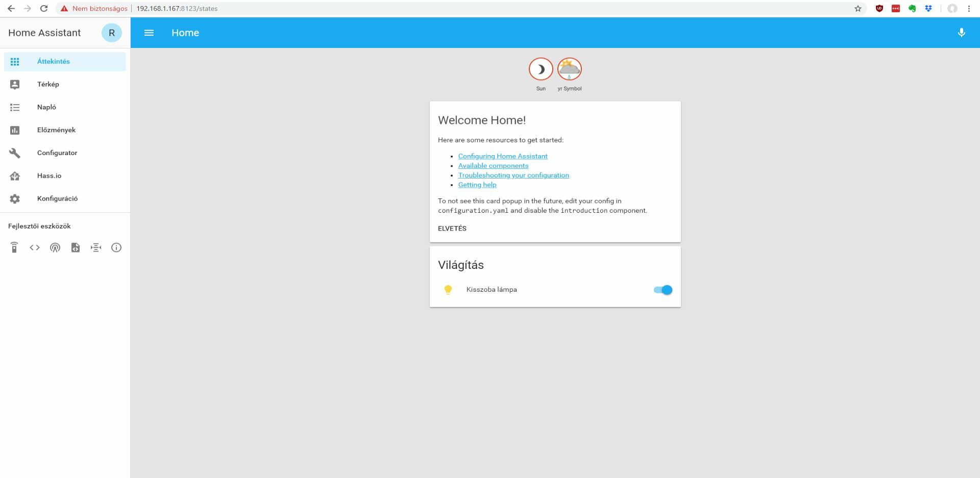This screenshot has height=478, width=980.
Task: Open the MQTT developer tool icon
Action: 96,247
